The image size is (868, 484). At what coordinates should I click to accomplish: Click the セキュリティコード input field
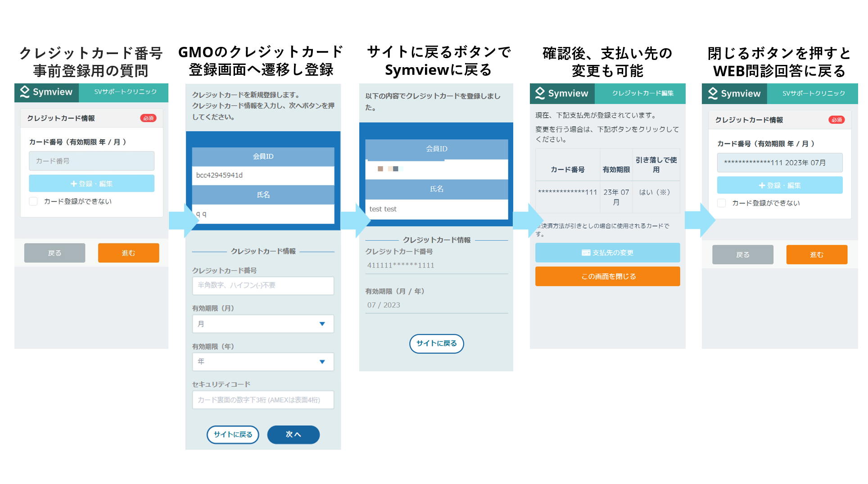[263, 400]
